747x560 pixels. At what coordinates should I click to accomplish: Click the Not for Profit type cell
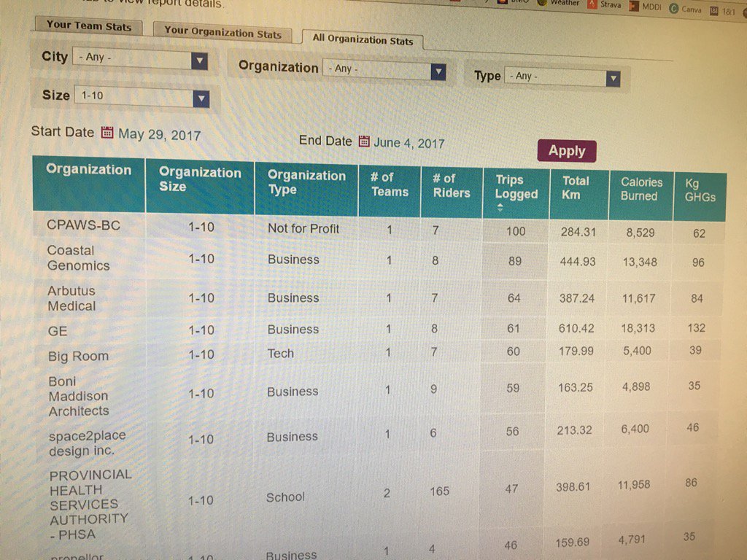tap(303, 229)
